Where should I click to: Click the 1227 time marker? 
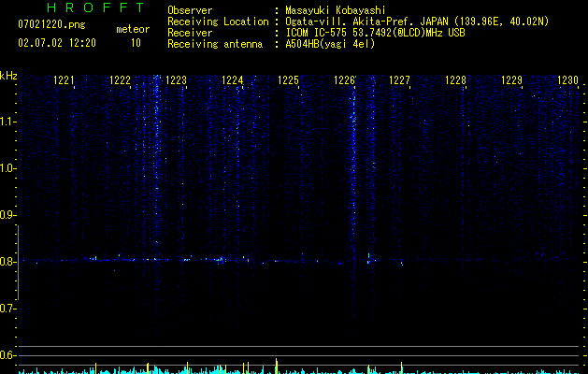(399, 80)
